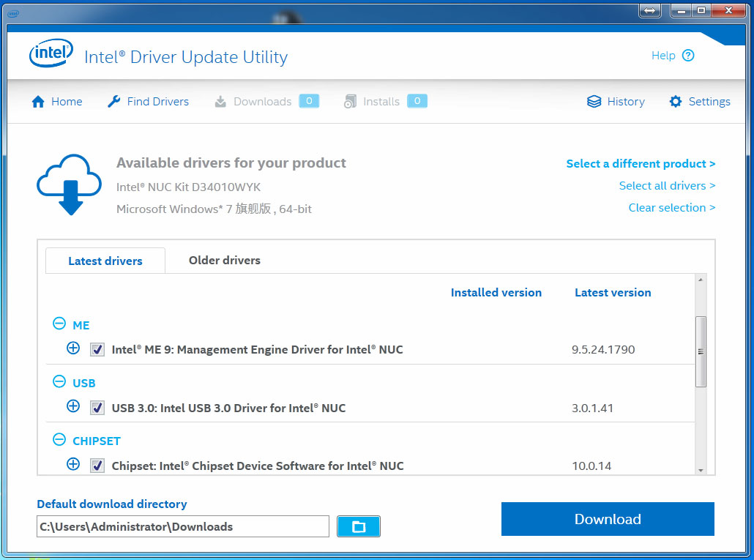Screen dimensions: 754x560
Task: Click the Home house icon
Action: pos(38,102)
